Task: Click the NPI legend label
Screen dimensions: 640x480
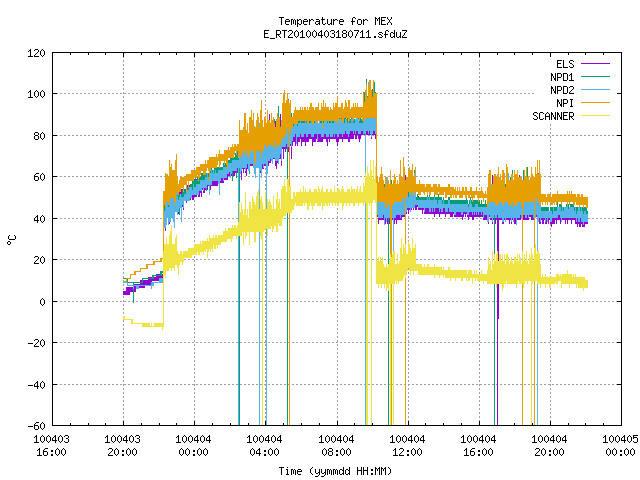Action: (565, 103)
